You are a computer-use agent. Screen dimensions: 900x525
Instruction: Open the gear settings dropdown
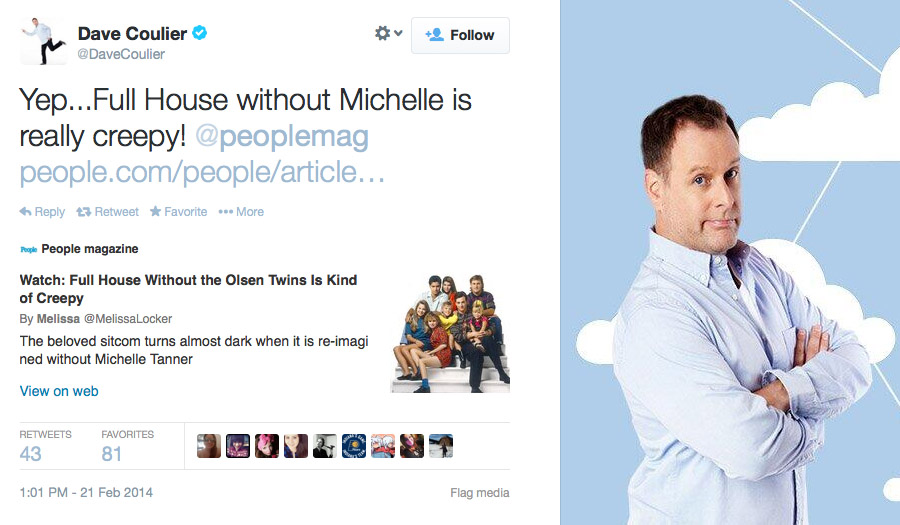[389, 33]
